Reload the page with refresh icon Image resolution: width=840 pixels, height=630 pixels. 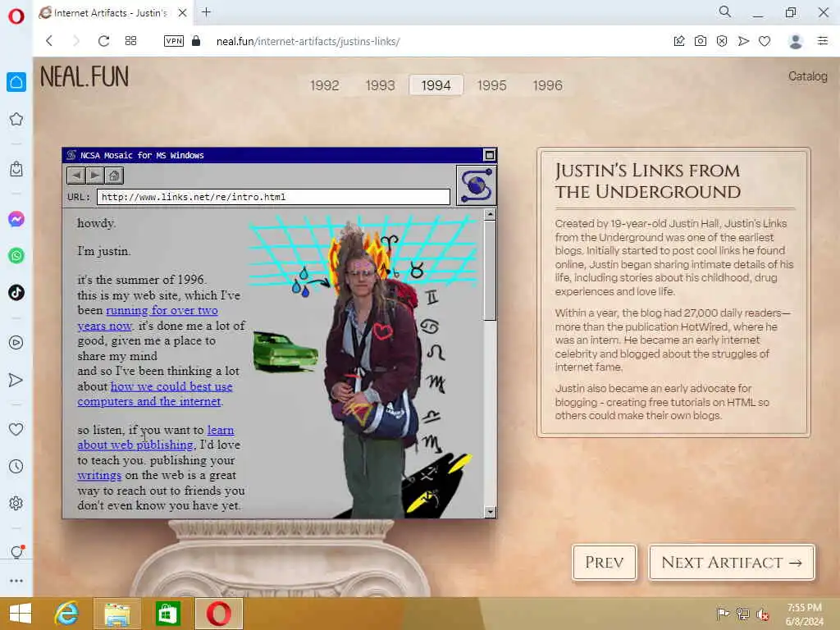(x=103, y=41)
